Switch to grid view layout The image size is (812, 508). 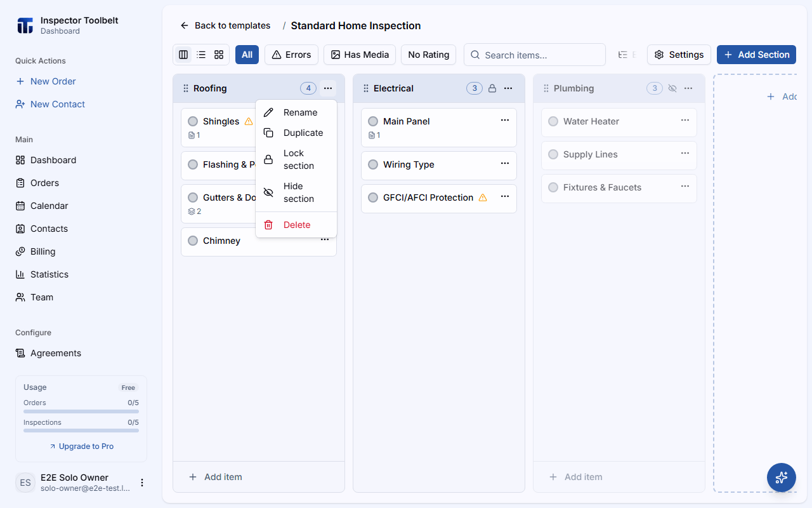(219, 55)
